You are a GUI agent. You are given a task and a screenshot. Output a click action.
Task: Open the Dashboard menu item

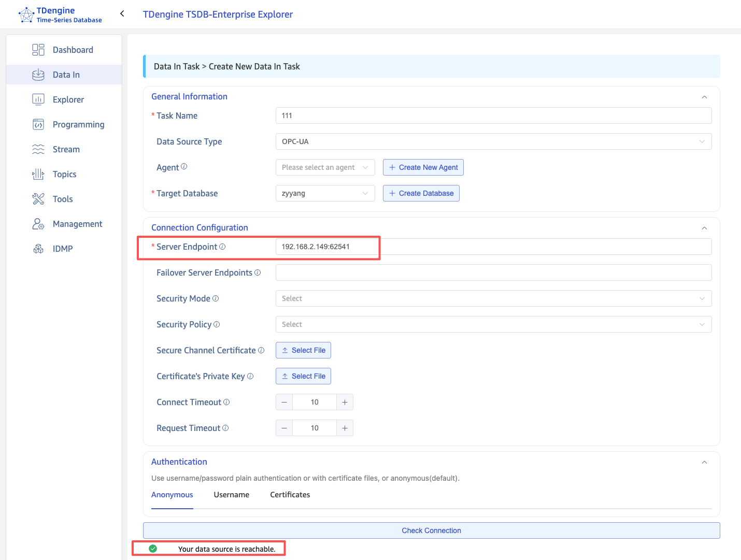click(64, 50)
